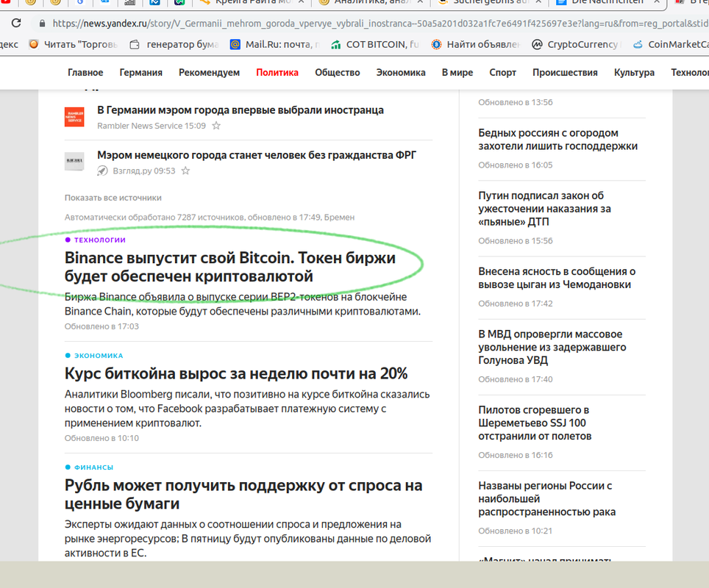Open the Mail.Ru bookmark icon
The width and height of the screenshot is (709, 588).
[x=235, y=44]
